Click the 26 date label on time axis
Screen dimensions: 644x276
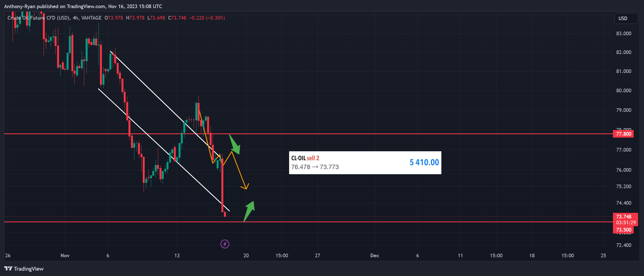point(8,256)
